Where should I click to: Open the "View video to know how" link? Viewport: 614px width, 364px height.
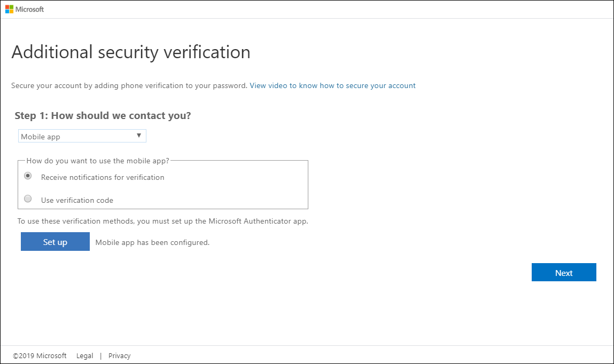coord(332,85)
